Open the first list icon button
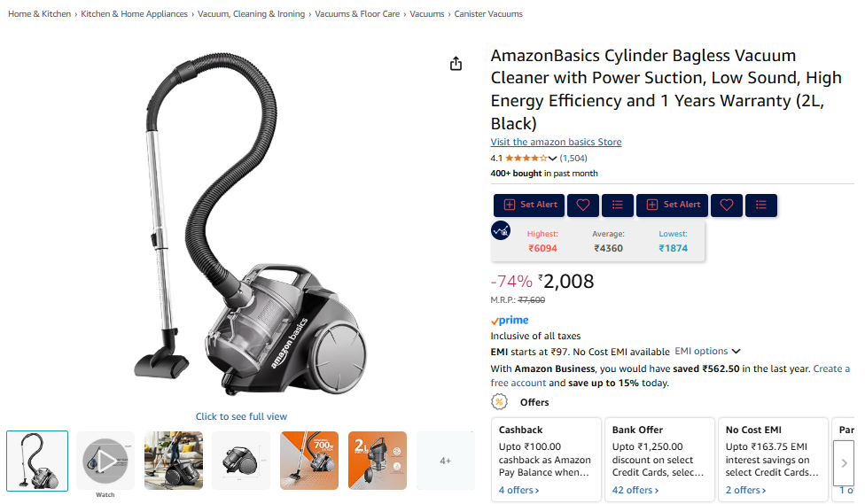Screen dimensions: 865x504 coord(618,205)
